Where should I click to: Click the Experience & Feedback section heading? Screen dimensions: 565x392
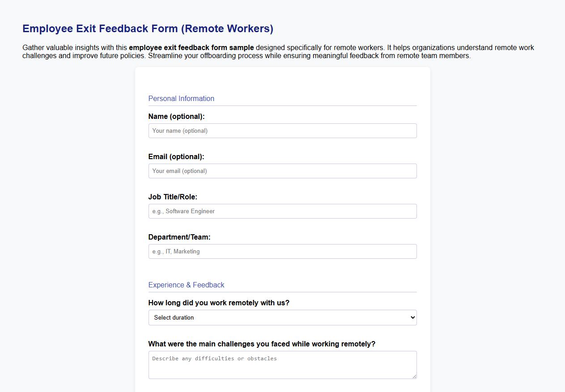point(187,285)
